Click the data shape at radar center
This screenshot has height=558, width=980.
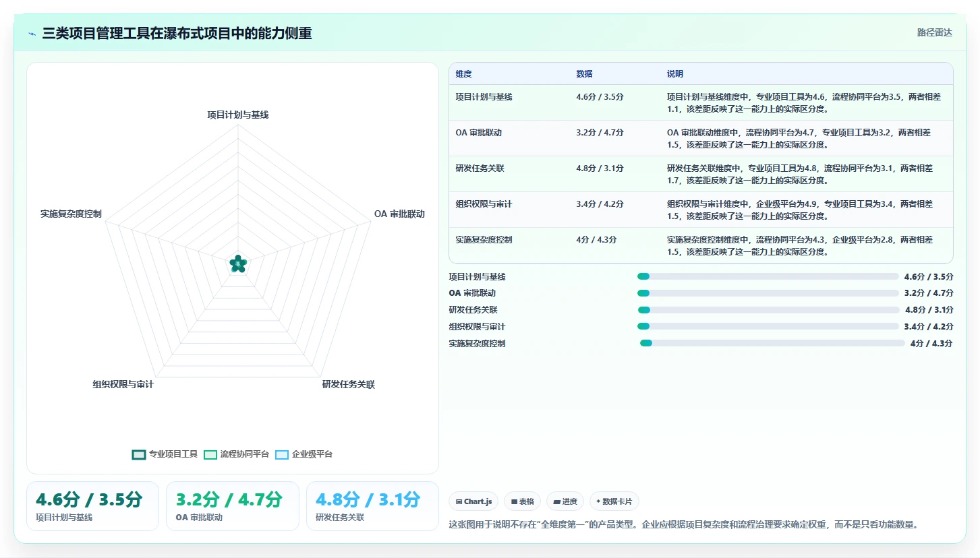coord(237,263)
